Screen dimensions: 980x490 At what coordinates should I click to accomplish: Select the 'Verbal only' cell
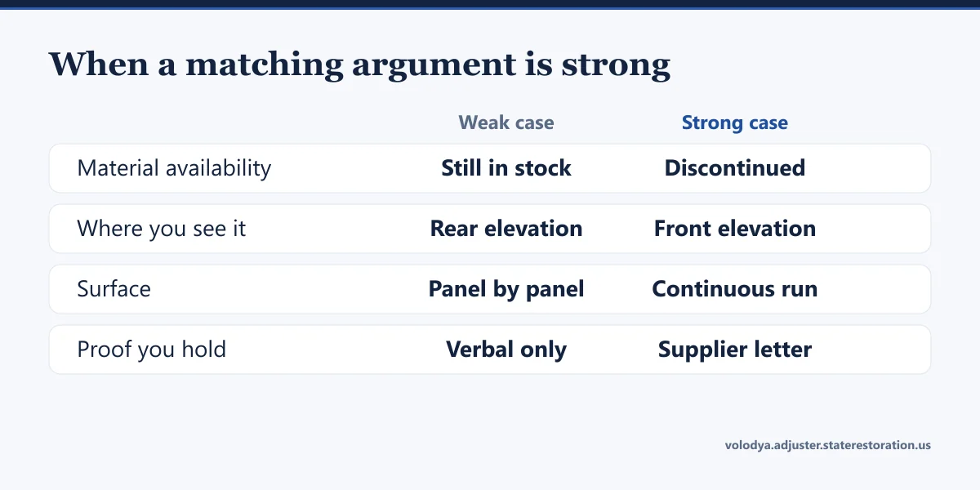pos(506,350)
